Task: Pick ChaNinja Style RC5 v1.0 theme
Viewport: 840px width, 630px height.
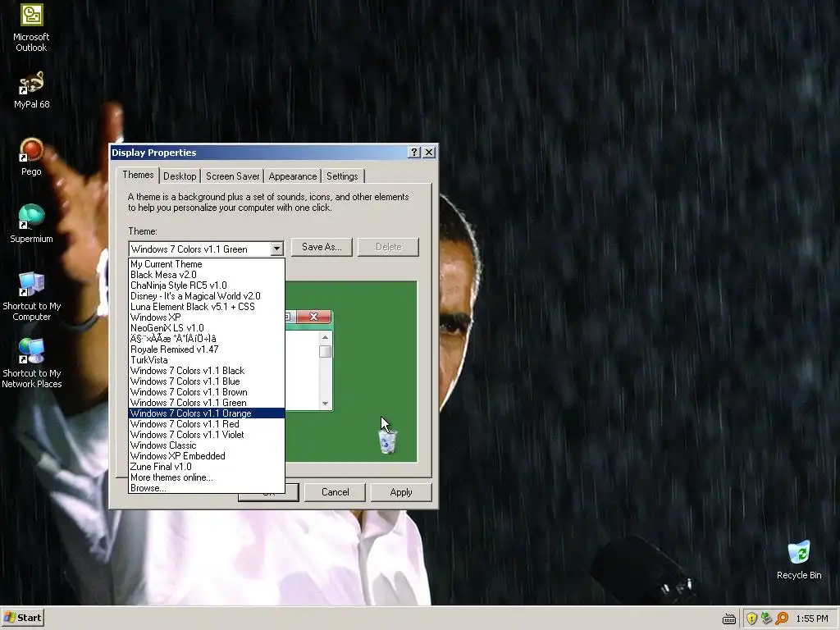Action: click(206, 285)
